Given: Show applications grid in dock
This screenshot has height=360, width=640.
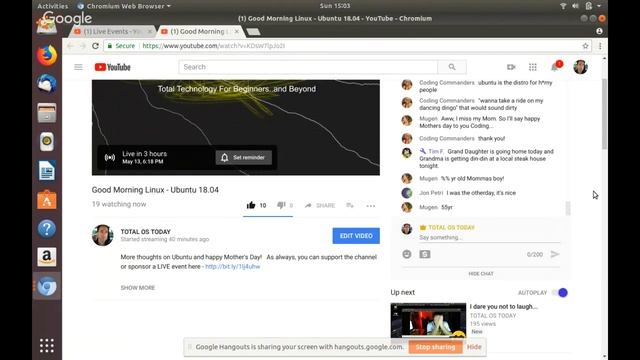Looking at the screenshot, I should click(x=47, y=345).
